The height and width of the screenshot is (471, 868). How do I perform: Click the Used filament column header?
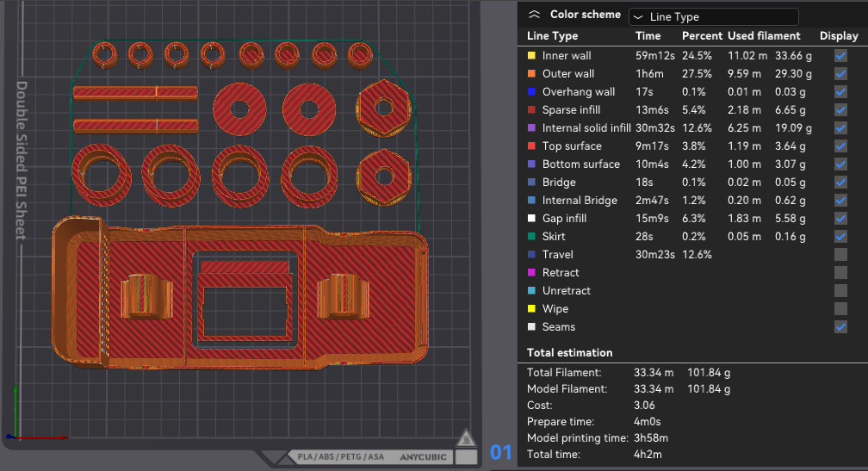[764, 36]
